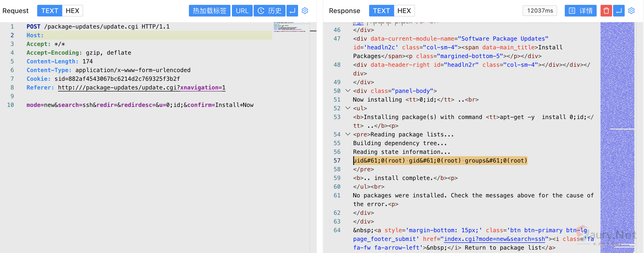Open the 历史 history button
This screenshot has height=253, width=644.
pyautogui.click(x=270, y=11)
